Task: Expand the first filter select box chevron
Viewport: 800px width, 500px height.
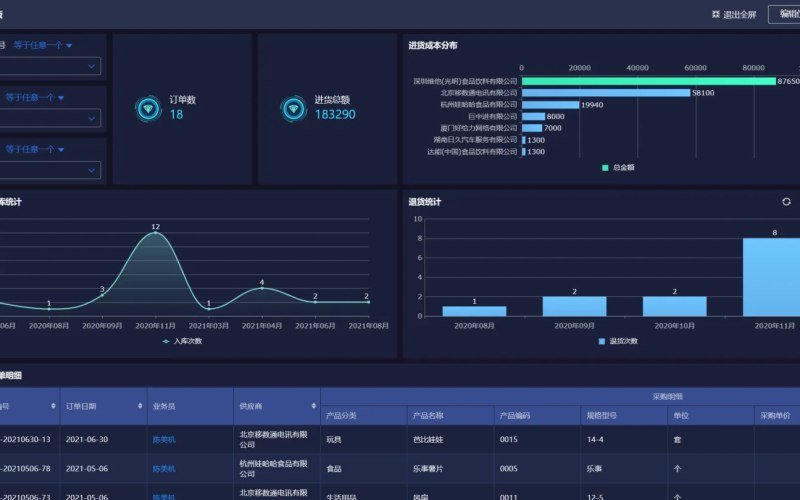Action: pos(91,66)
